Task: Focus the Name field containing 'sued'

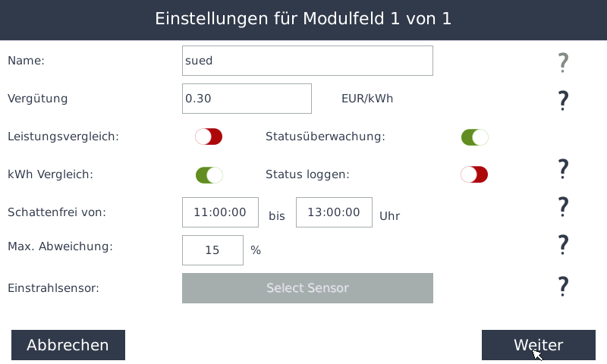Action: coord(307,61)
